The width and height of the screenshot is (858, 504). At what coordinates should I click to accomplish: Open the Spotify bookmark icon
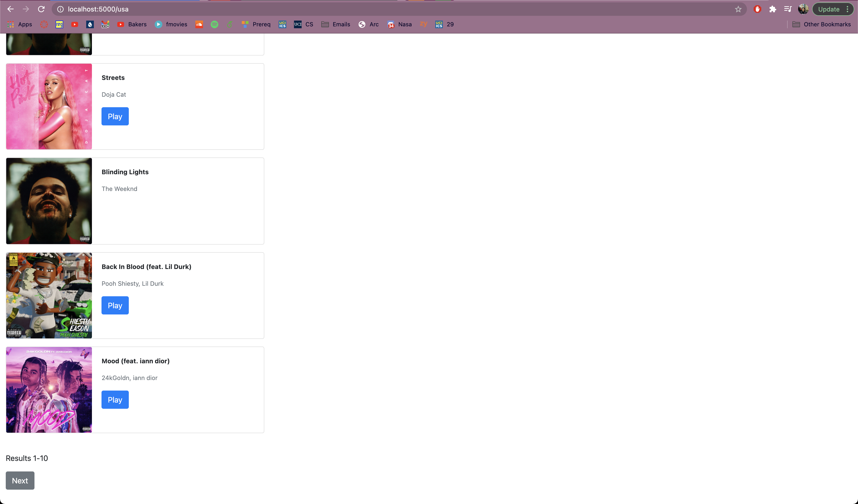214,24
